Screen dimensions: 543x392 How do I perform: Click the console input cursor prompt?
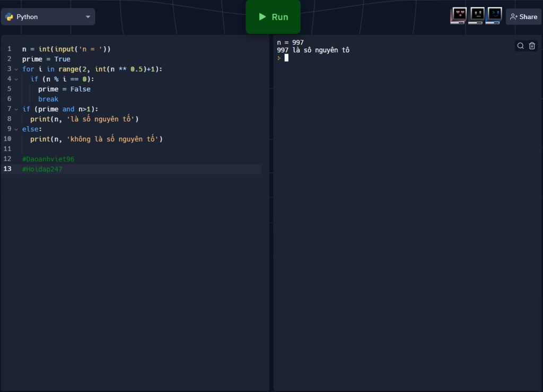click(286, 58)
